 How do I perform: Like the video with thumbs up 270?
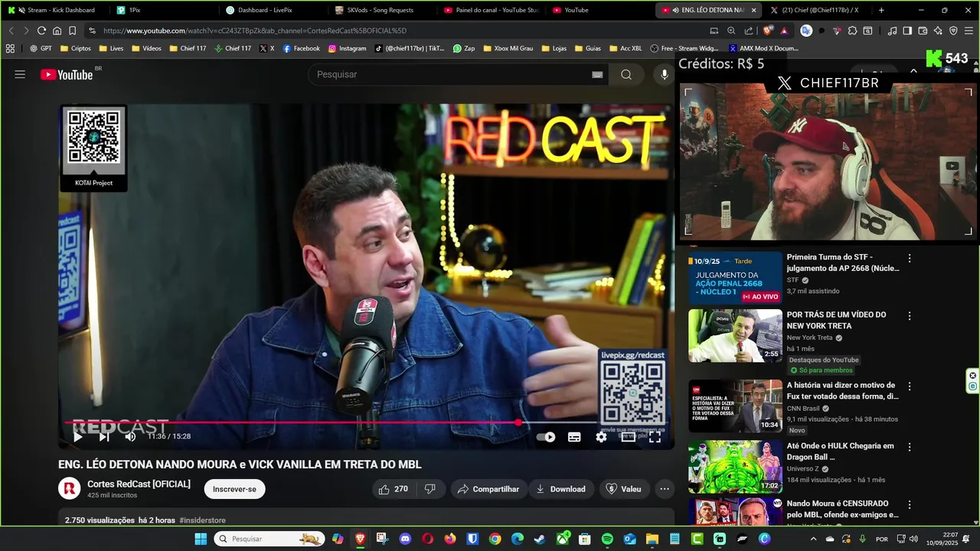(x=394, y=489)
